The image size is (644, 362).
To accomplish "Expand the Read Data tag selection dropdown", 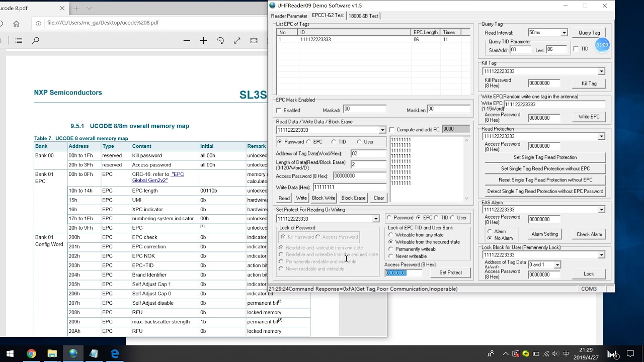I will coord(382,130).
